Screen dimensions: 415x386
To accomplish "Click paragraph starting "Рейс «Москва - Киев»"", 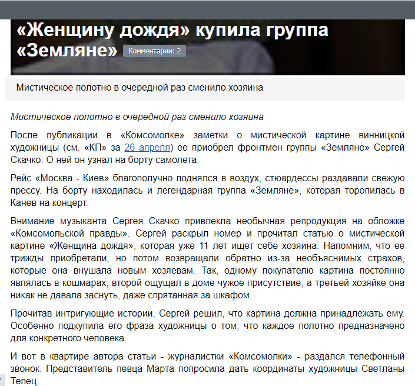I will tap(207, 190).
